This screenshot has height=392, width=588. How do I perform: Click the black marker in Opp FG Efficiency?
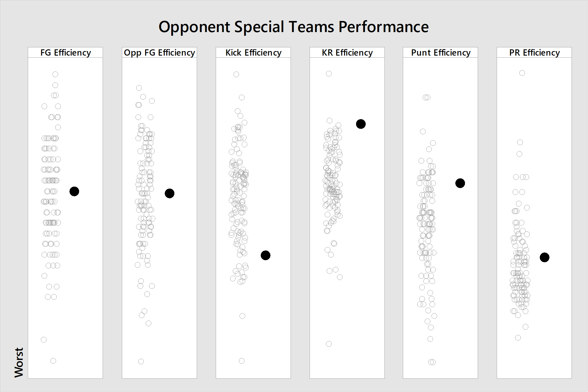[170, 193]
